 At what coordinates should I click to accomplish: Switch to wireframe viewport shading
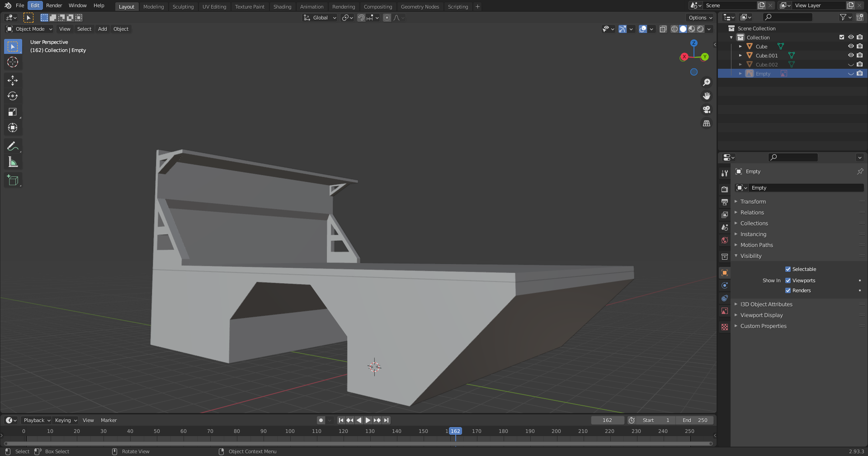(x=675, y=29)
